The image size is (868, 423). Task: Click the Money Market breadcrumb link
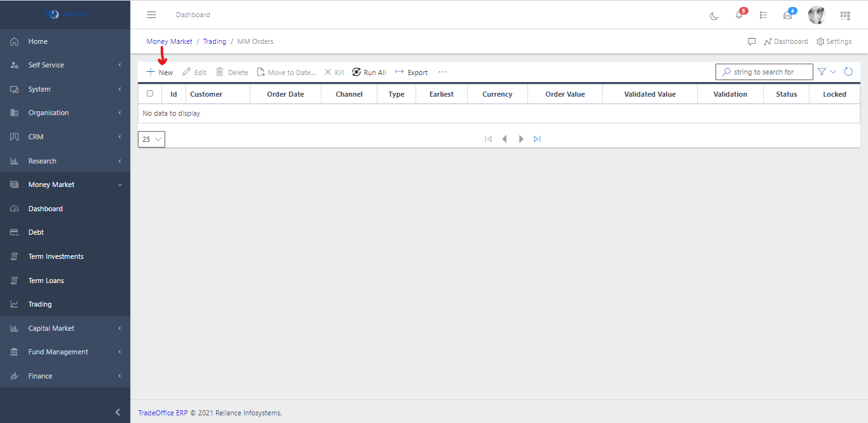[169, 41]
